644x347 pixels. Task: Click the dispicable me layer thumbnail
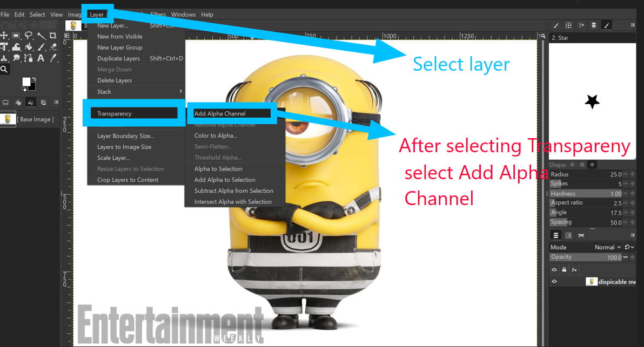click(x=592, y=281)
